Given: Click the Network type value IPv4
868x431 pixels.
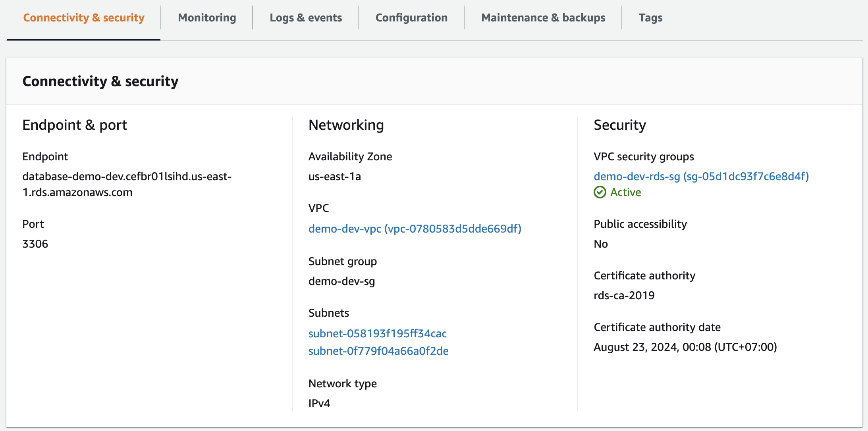Looking at the screenshot, I should point(318,403).
